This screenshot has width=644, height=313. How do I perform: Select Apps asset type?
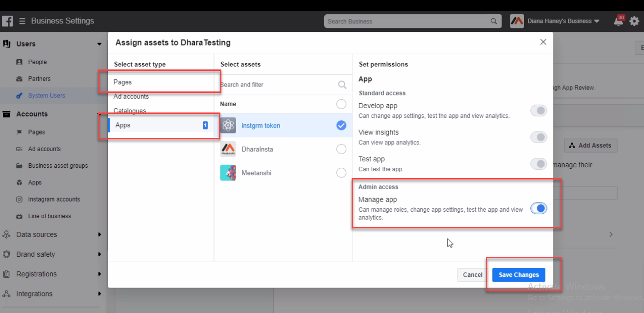[161, 125]
